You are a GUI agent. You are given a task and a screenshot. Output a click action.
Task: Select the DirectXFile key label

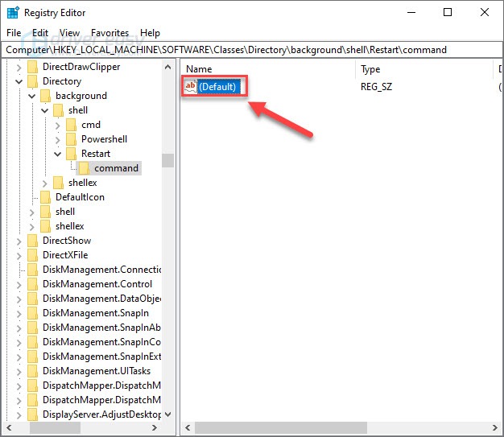[x=65, y=255]
